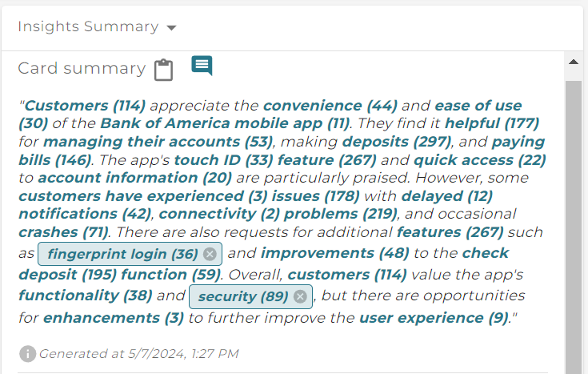Expand the Insights Summary dropdown arrow

coord(171,28)
